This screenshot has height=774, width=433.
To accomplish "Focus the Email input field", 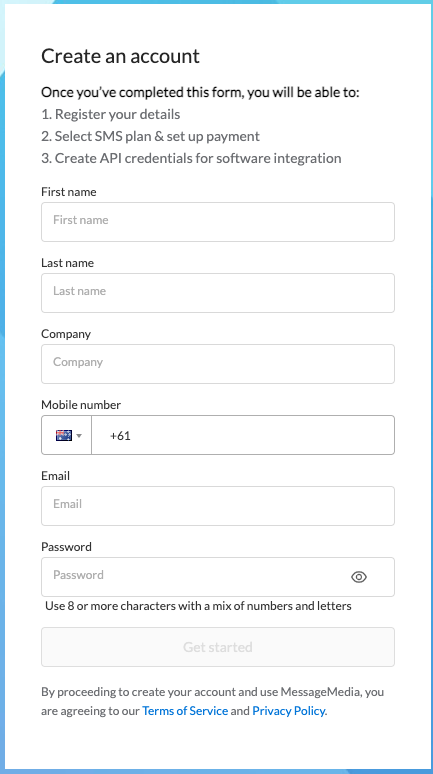I will pos(218,506).
